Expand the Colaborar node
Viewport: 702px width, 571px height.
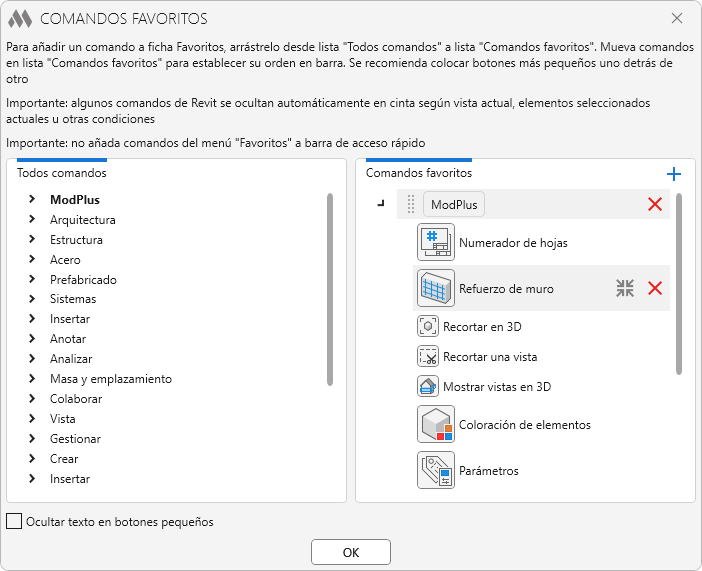(x=32, y=398)
